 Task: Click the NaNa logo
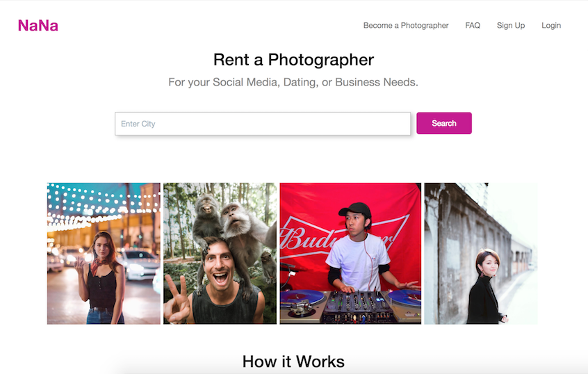tap(38, 26)
